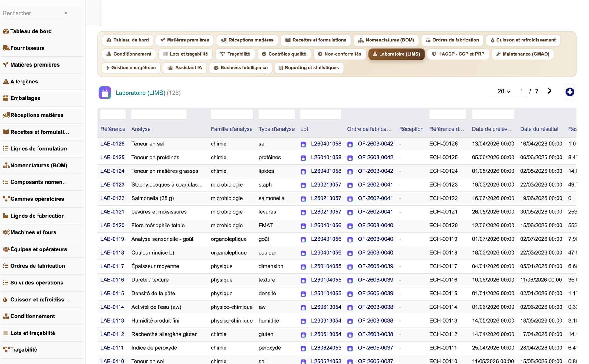589x364 pixels.
Task: Open record LAB-0126
Action: point(112,144)
